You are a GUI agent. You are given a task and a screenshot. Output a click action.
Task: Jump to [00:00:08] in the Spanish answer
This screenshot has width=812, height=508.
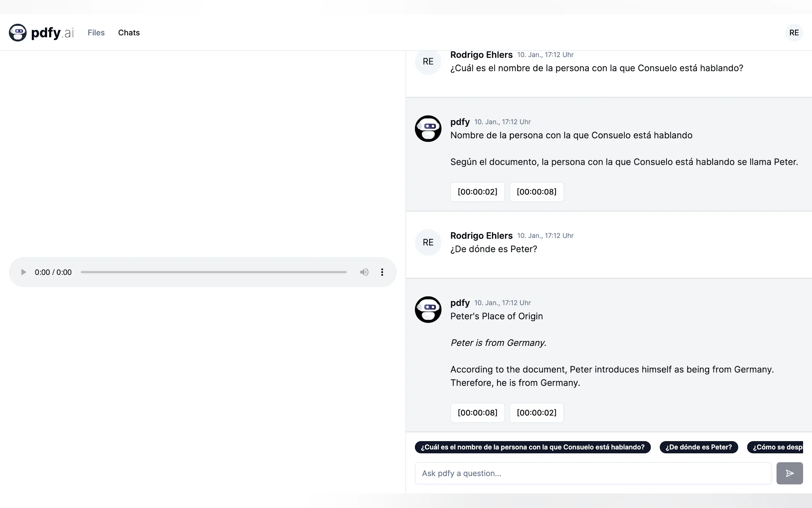tap(536, 192)
